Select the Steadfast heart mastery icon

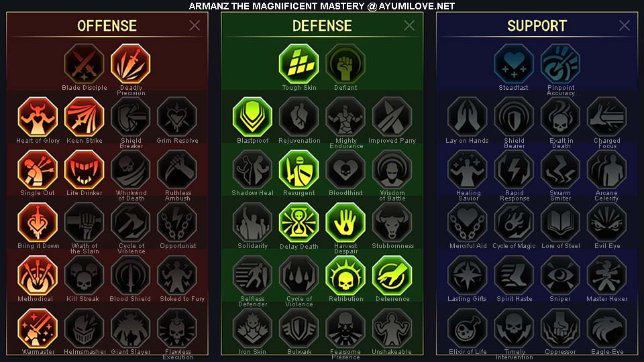coord(513,64)
